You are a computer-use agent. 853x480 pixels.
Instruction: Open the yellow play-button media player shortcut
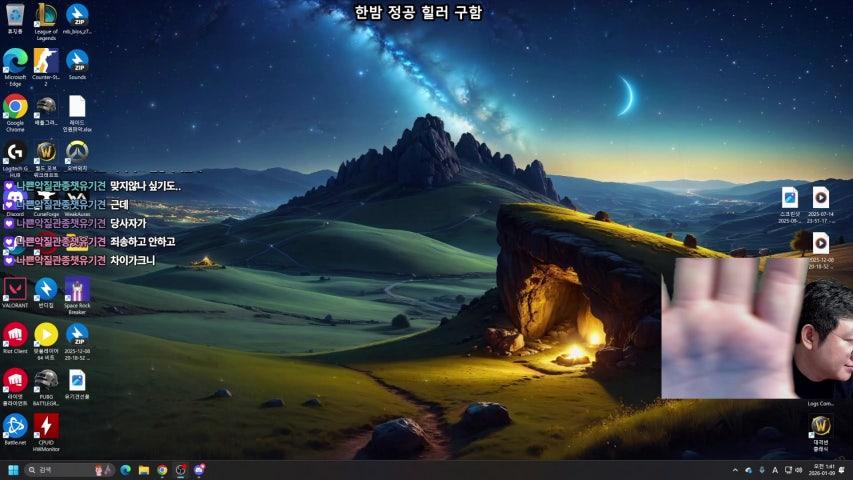pyautogui.click(x=46, y=341)
